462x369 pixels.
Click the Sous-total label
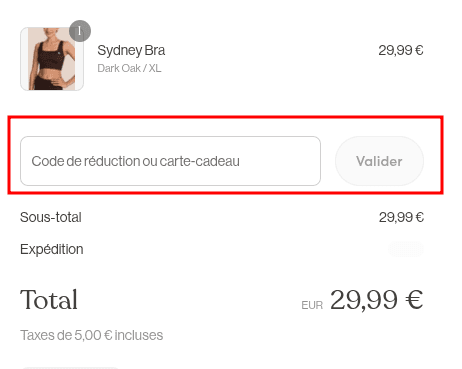point(51,217)
